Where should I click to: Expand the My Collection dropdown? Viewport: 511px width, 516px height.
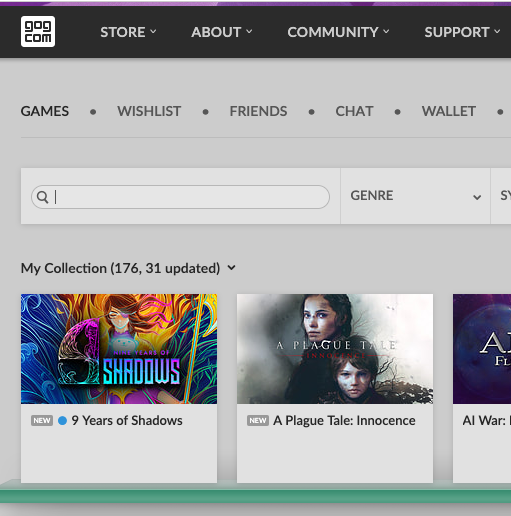pos(128,268)
